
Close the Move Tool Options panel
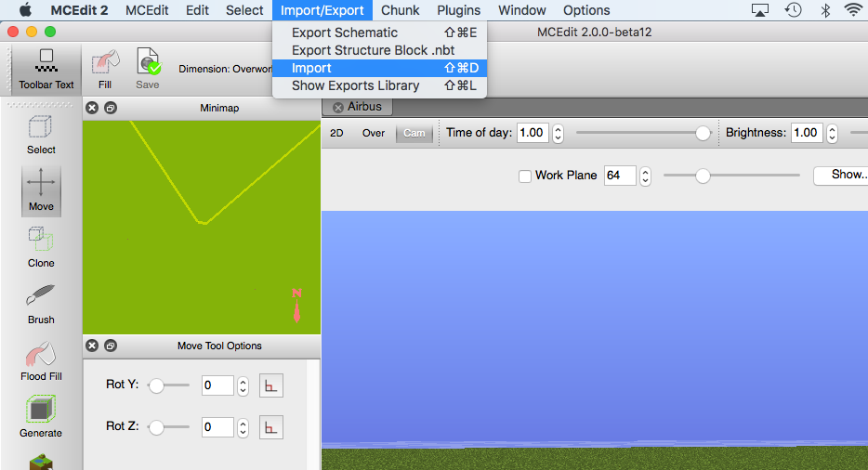[92, 346]
